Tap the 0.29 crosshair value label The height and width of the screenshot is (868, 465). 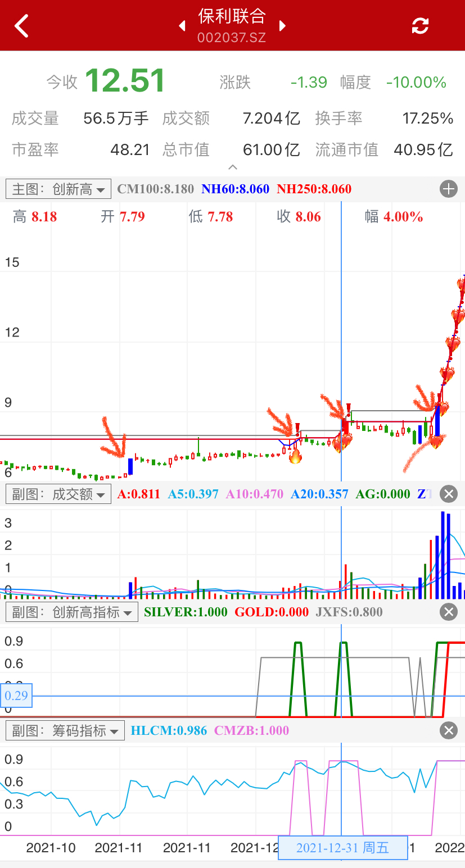click(16, 696)
